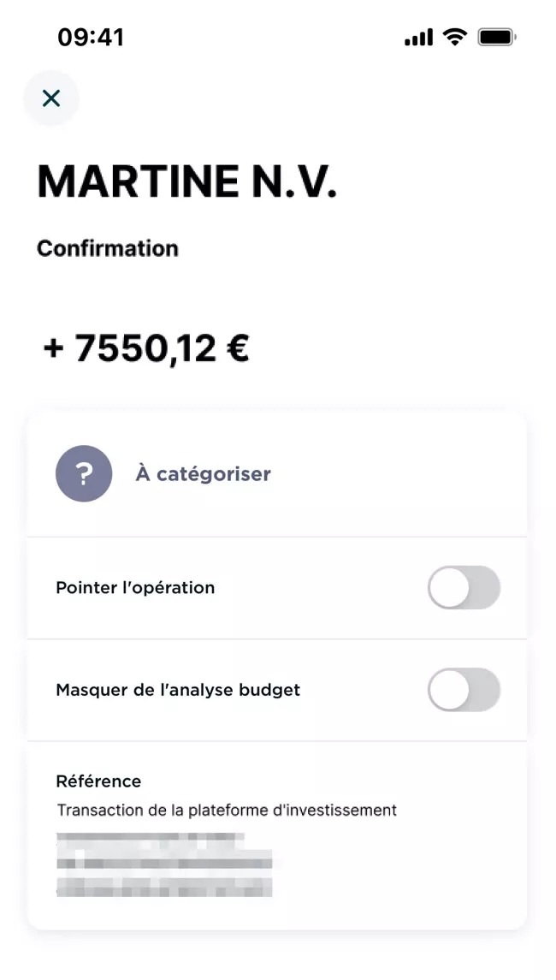Select the Référence heading
This screenshot has height=980, width=556.
coord(98,781)
